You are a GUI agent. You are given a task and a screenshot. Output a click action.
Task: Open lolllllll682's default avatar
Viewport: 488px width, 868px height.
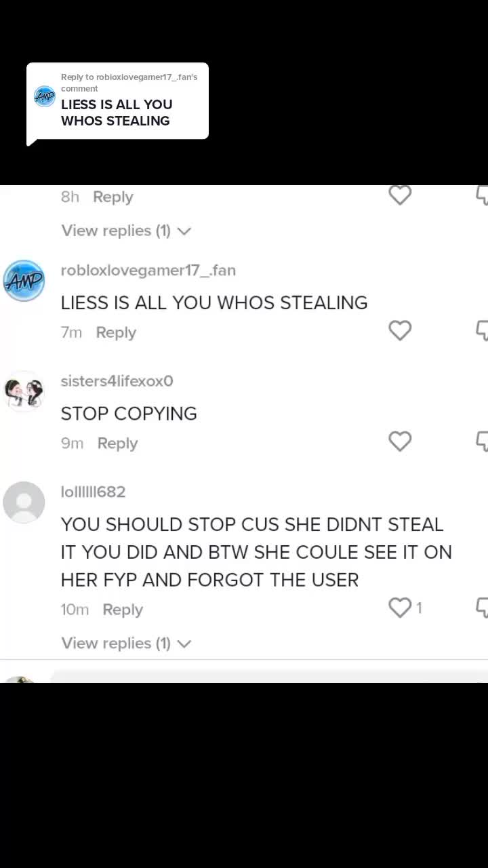[x=24, y=502]
